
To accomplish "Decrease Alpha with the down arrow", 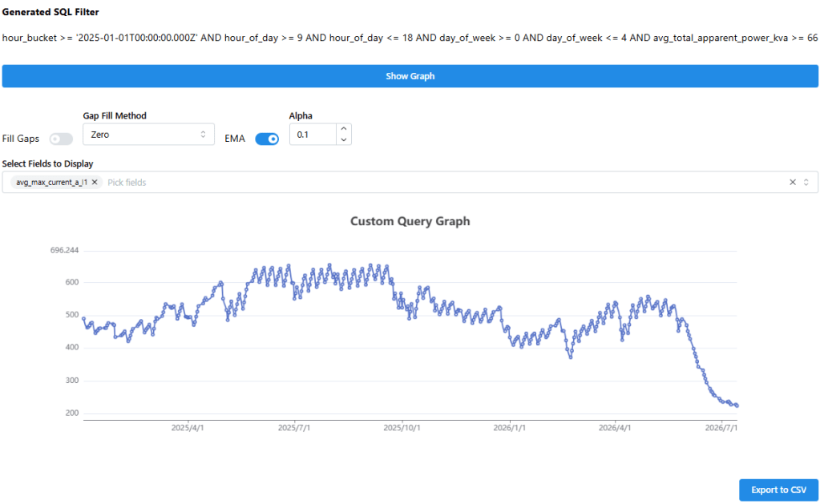I will coord(344,139).
